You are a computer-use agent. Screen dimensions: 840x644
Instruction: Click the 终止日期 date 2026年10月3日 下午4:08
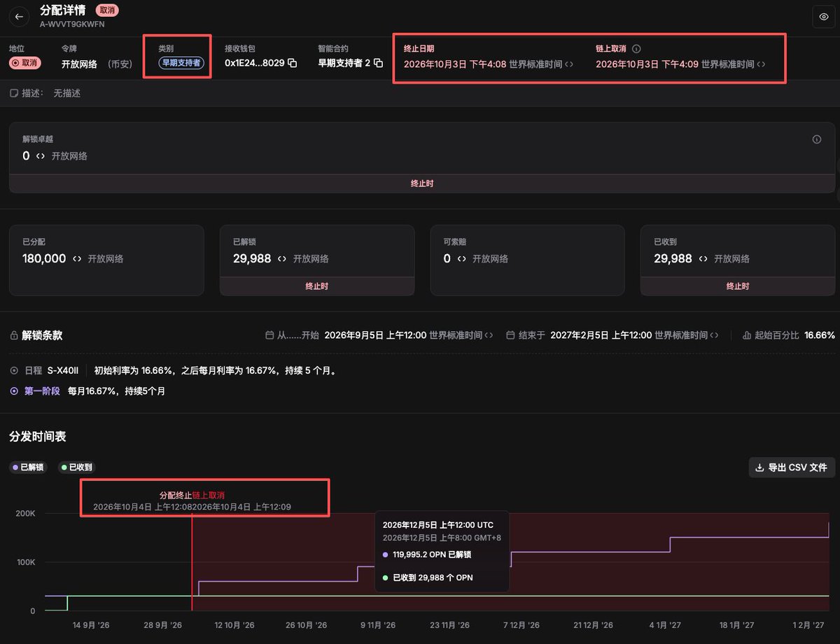tap(455, 64)
